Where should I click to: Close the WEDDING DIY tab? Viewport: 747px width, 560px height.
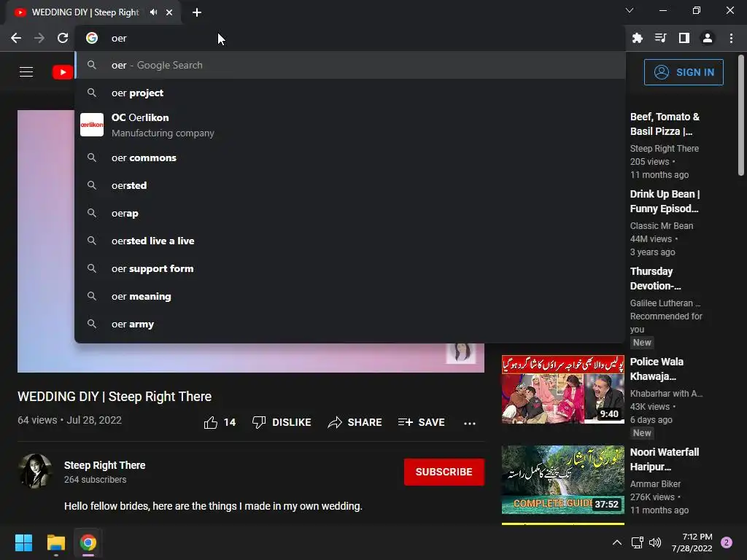169,12
